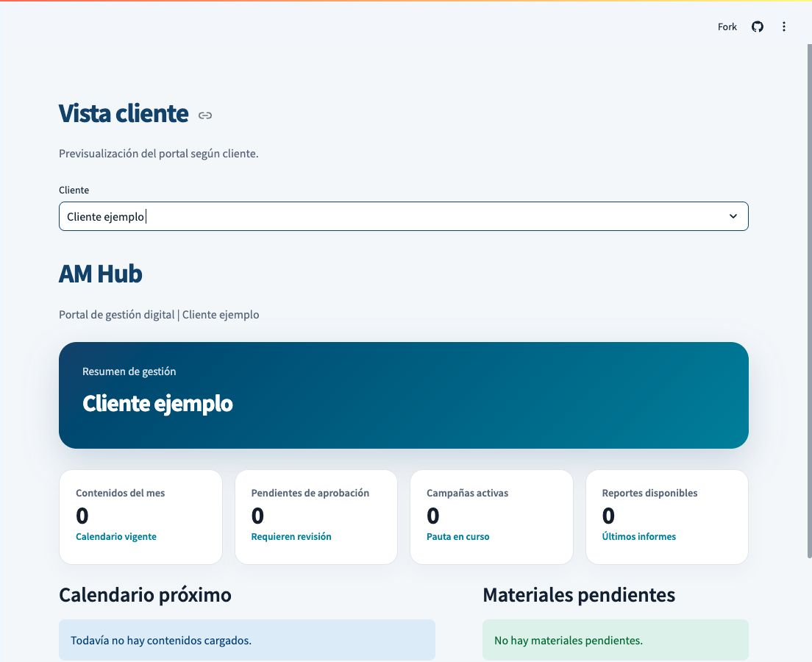Select the Contenidos del mes card

click(x=141, y=517)
